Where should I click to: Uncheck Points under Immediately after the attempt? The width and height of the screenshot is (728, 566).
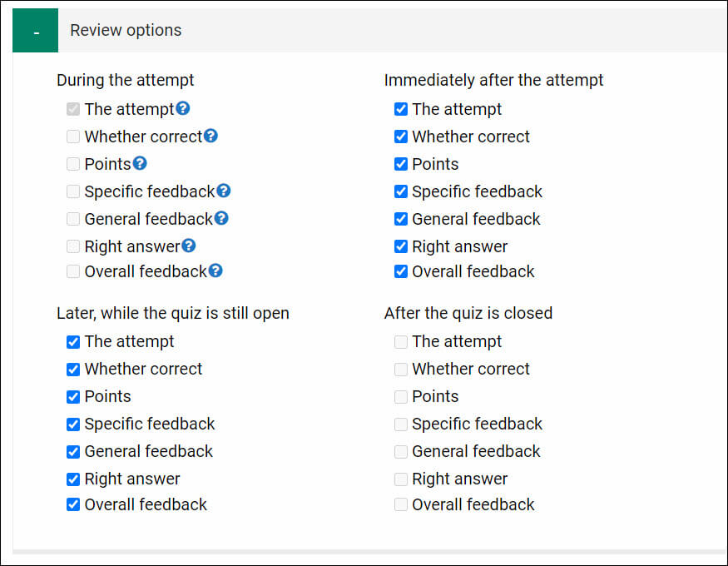point(401,164)
